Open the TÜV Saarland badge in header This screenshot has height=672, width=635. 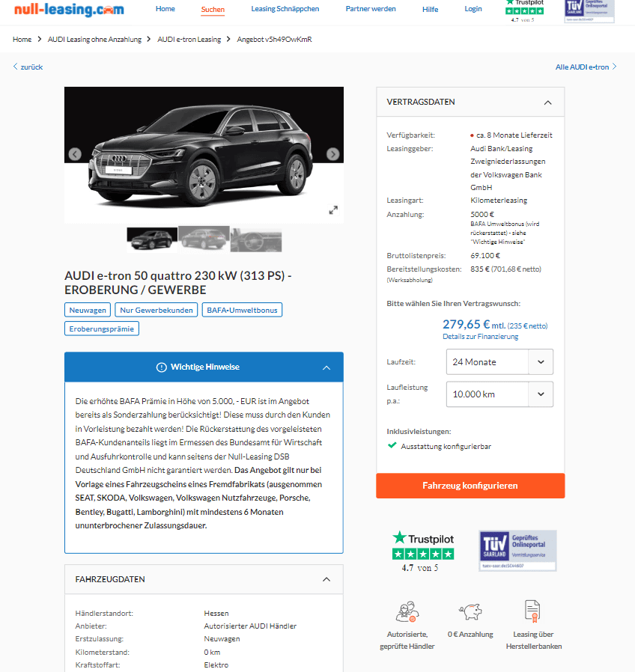point(589,10)
